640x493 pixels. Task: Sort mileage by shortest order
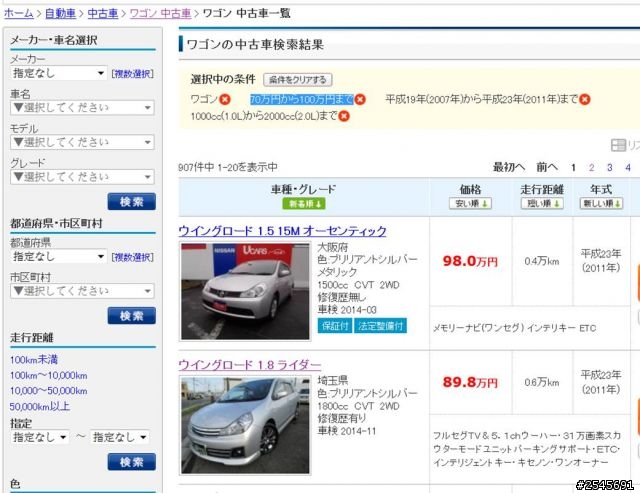pos(542,203)
